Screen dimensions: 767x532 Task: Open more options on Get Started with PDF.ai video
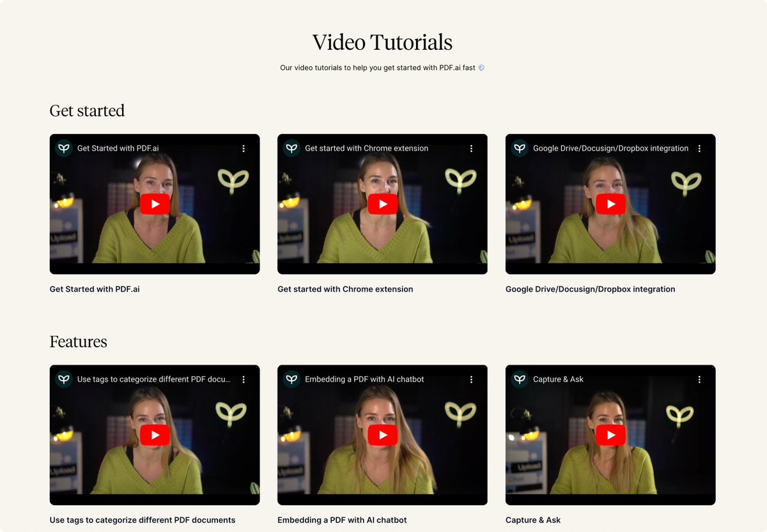tap(244, 148)
